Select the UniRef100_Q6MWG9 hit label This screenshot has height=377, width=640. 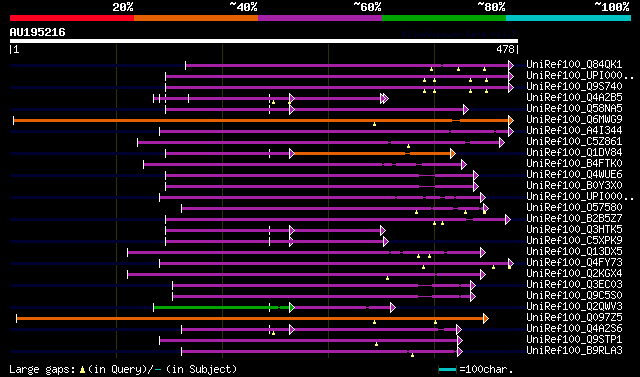574,120
